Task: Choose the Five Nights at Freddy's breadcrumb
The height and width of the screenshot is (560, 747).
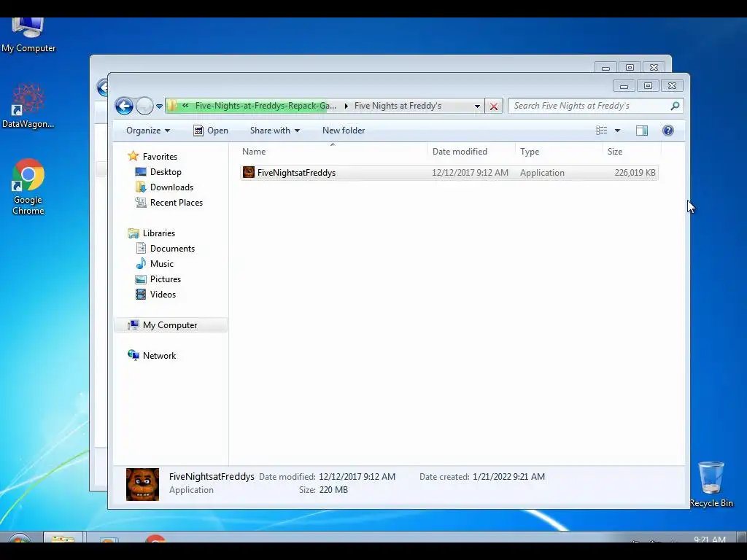Action: [398, 106]
